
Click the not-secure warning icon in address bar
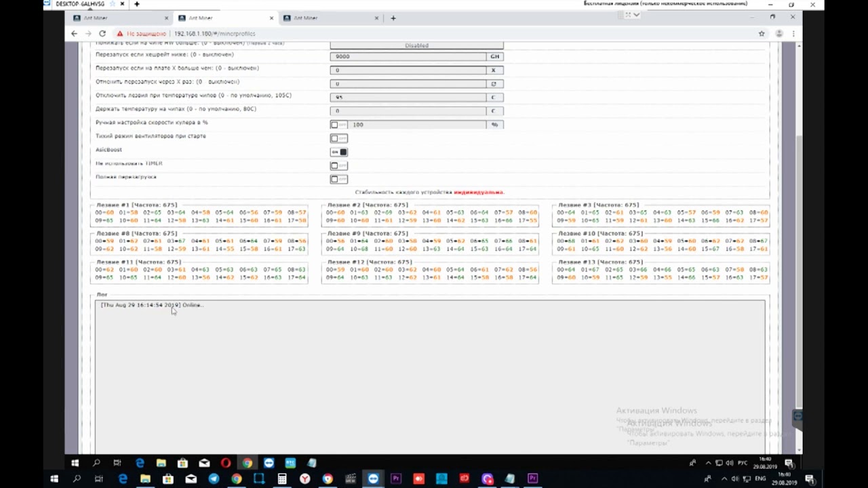(120, 33)
